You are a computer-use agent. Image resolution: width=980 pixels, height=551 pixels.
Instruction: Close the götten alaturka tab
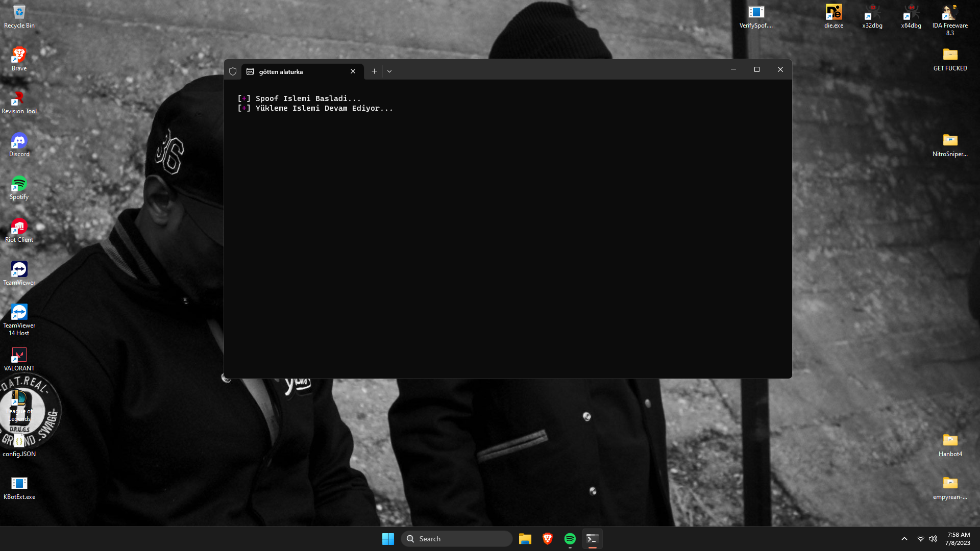click(x=353, y=71)
